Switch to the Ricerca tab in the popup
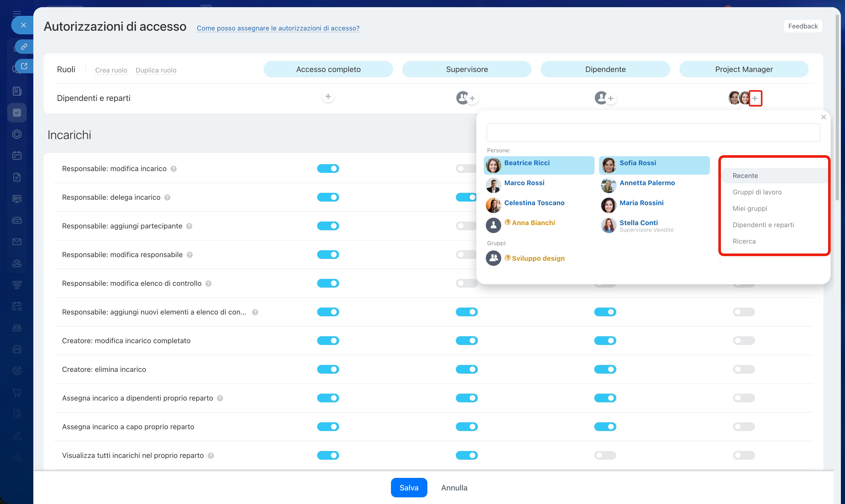Image resolution: width=845 pixels, height=504 pixels. [744, 241]
